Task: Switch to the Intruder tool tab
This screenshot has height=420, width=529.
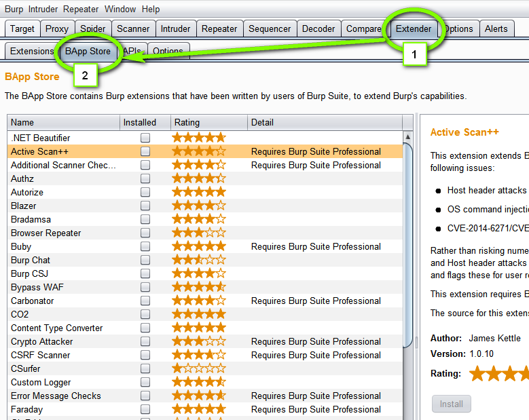Action: tap(175, 28)
